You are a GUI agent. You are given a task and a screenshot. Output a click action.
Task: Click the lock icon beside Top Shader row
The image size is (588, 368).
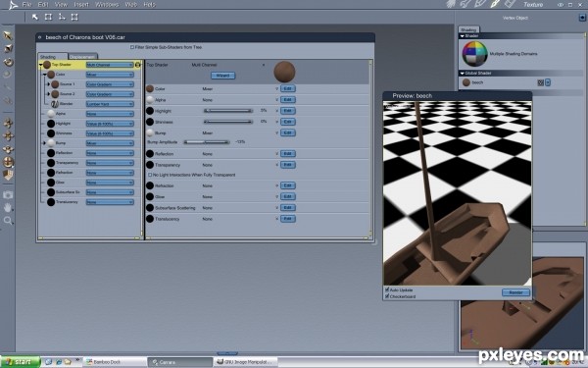pos(137,65)
